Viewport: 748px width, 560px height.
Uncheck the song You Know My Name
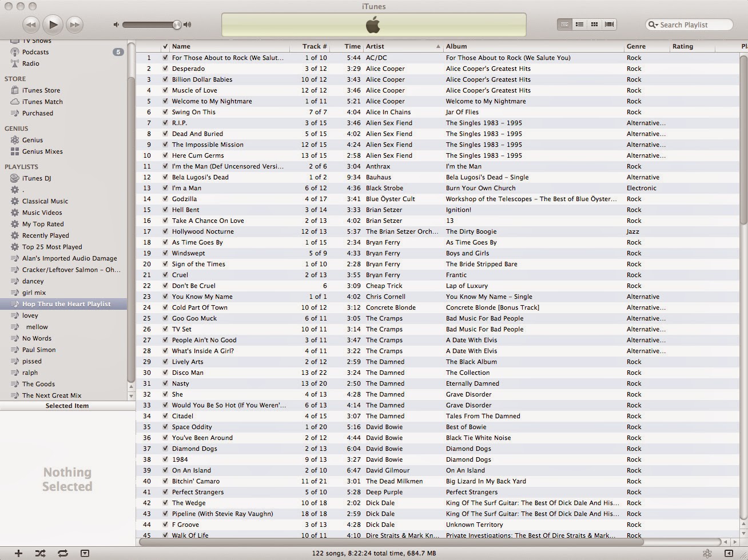(x=165, y=297)
